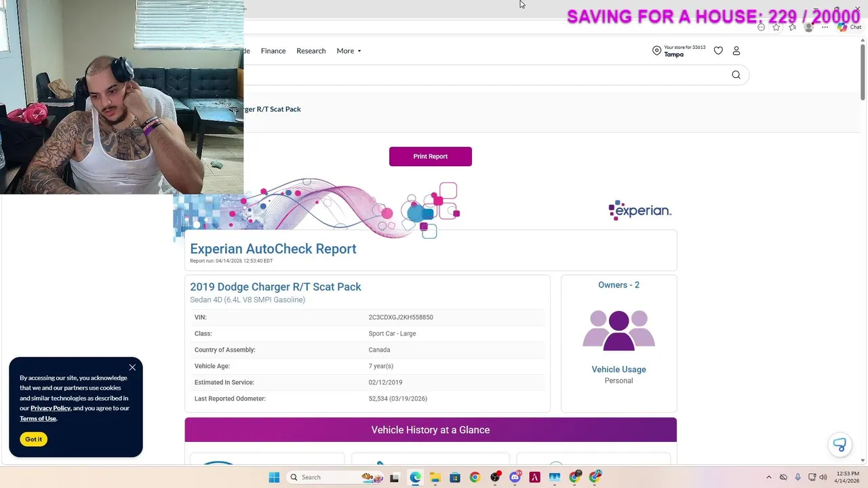Expand the More dropdown menu
This screenshot has height=488, width=868.
349,51
